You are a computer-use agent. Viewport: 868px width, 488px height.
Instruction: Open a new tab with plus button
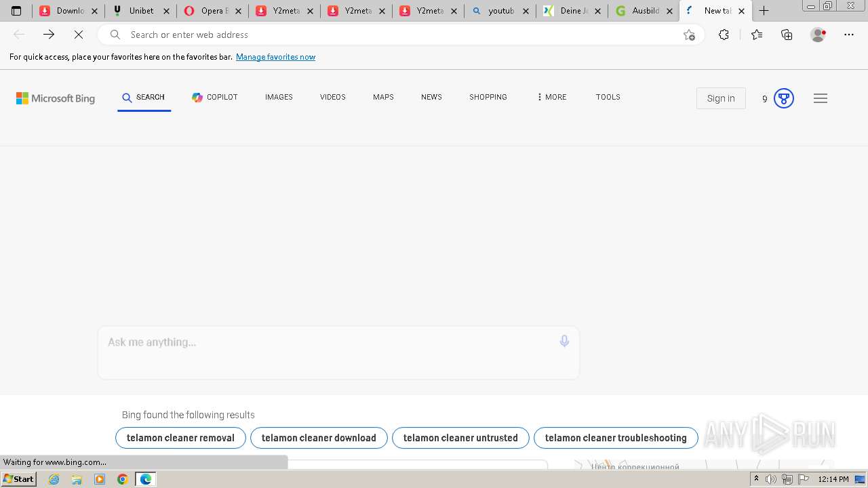(x=764, y=11)
